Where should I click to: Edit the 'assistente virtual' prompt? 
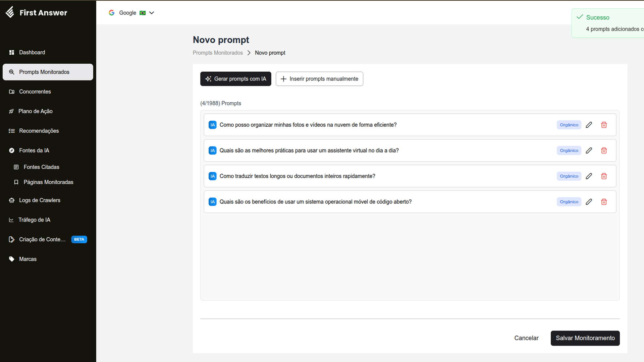tap(589, 150)
